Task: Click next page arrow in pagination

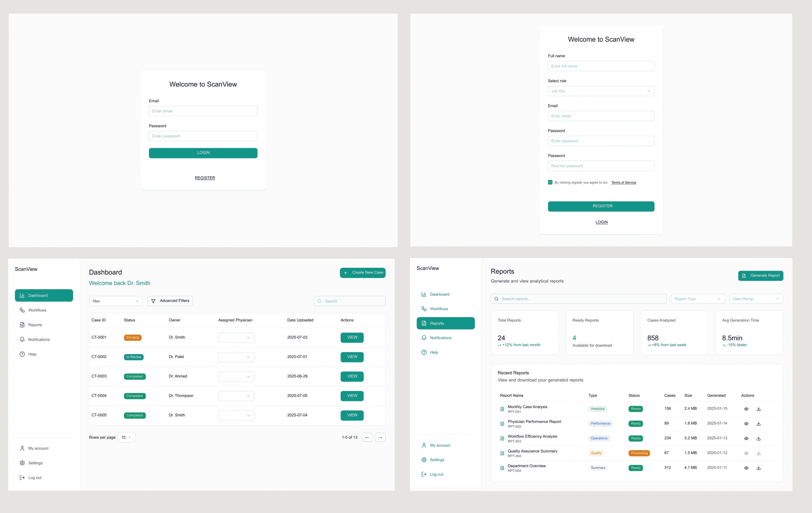Action: pos(380,438)
